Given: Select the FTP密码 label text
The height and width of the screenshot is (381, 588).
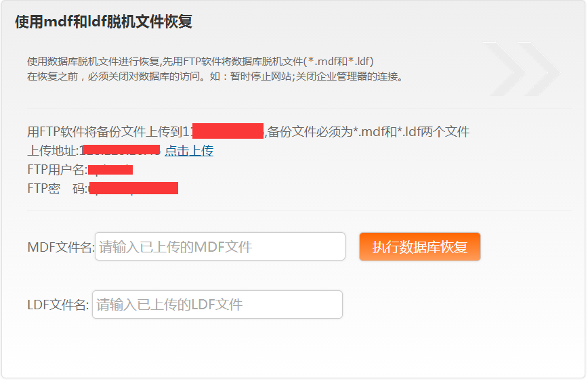Looking at the screenshot, I should (57, 188).
